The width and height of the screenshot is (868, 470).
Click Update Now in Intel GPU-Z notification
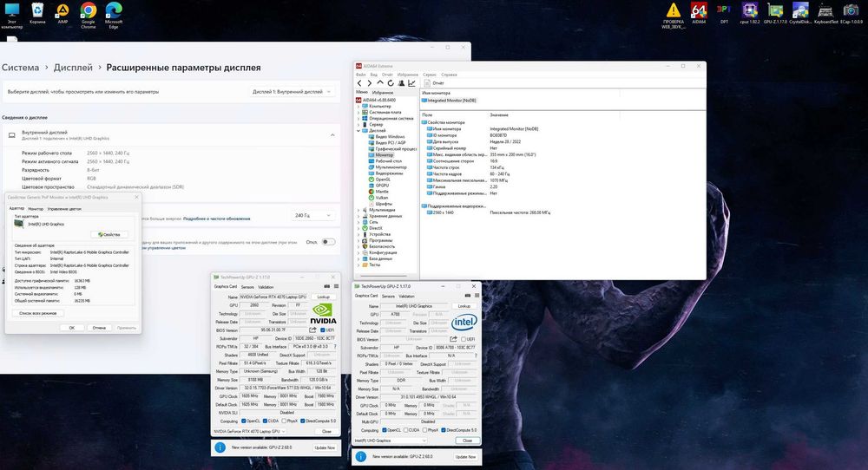pos(465,457)
